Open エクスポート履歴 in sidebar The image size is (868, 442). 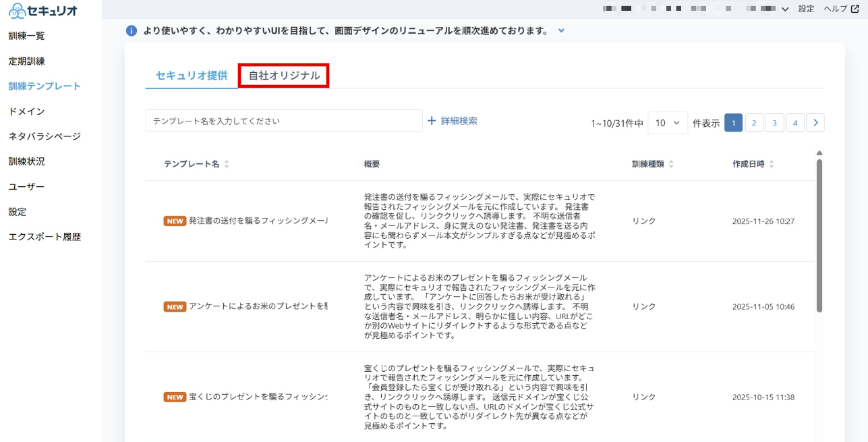(45, 237)
